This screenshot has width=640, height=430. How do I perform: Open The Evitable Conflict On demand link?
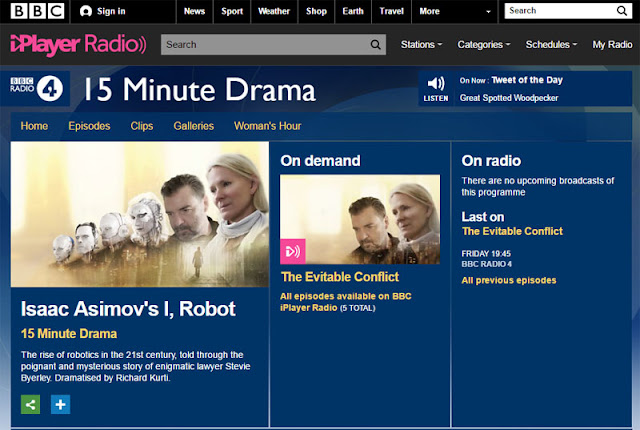pyautogui.click(x=340, y=277)
